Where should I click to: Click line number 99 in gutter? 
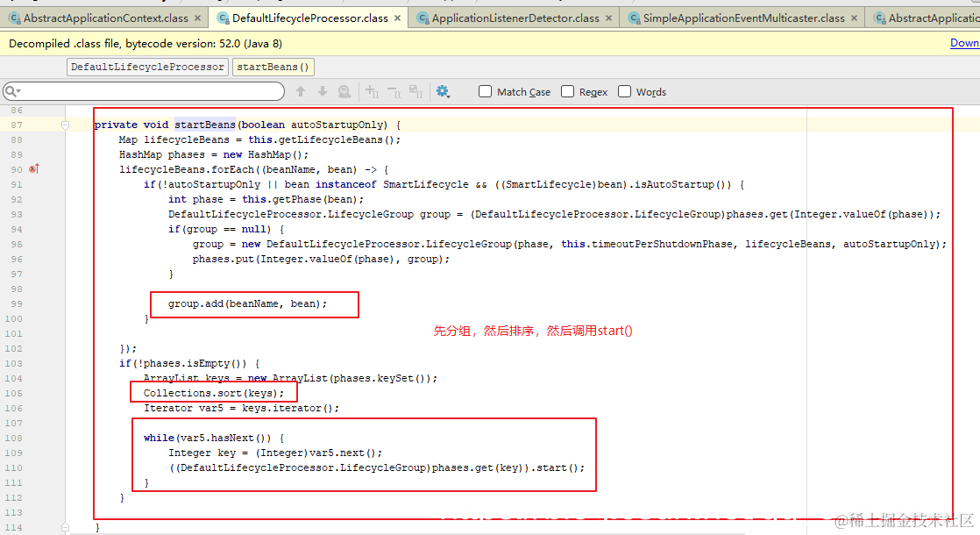coord(17,303)
